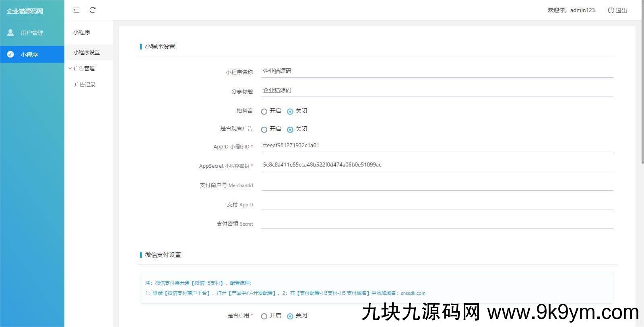The height and width of the screenshot is (327, 644).
Task: Open 用户管理 in the left sidebar
Action: [32, 33]
